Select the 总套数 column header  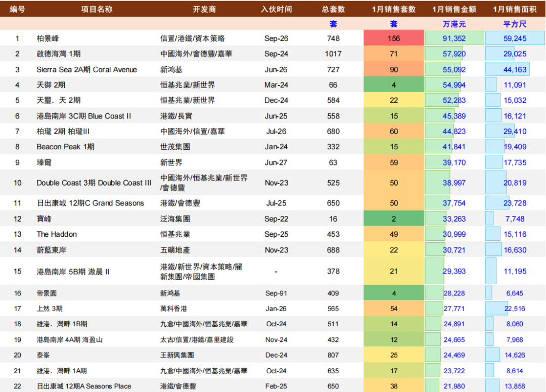[x=333, y=9]
